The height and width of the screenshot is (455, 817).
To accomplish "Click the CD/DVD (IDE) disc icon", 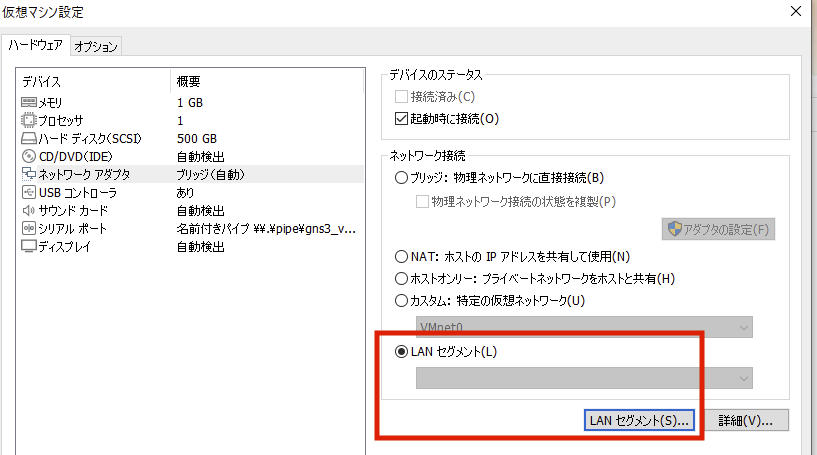I will click(x=29, y=156).
